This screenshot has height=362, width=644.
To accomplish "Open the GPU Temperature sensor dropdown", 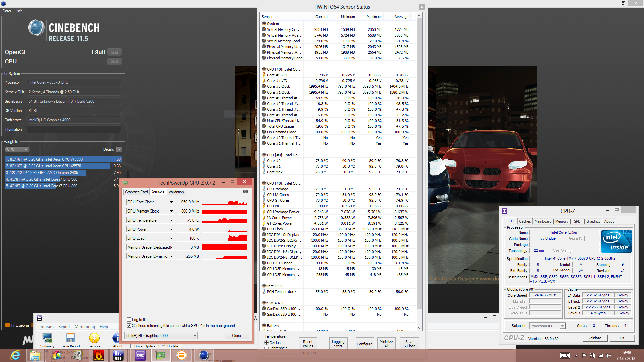I will coord(171,220).
